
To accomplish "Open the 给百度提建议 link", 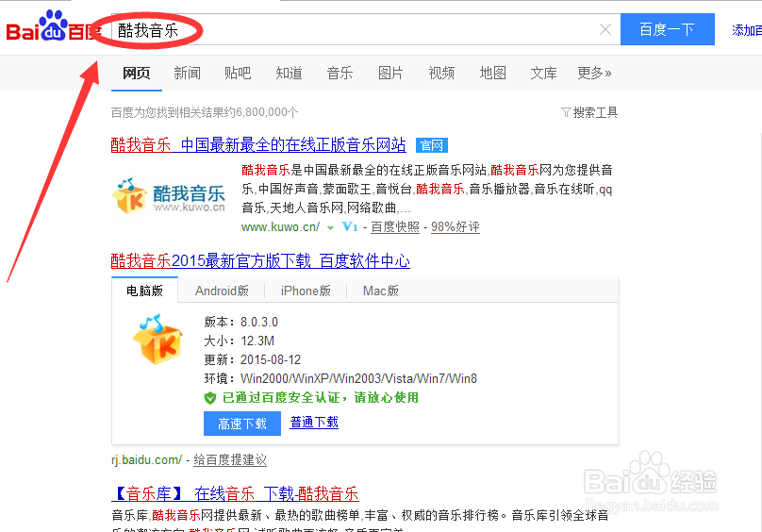I will pyautogui.click(x=230, y=459).
